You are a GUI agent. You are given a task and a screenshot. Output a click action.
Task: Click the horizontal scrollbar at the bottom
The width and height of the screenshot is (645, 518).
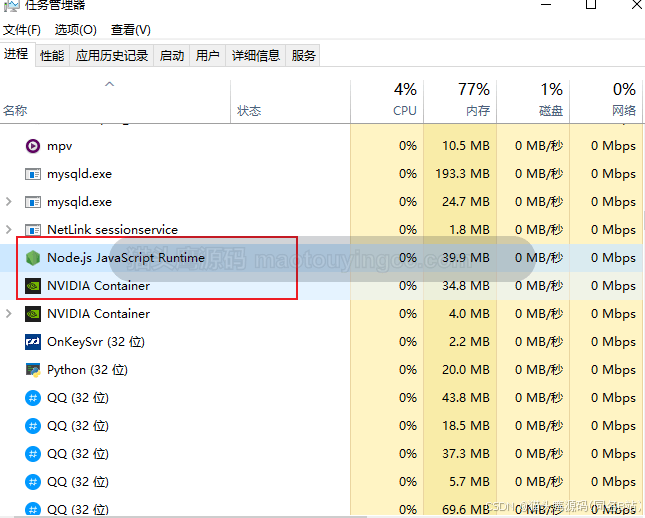[189, 516]
